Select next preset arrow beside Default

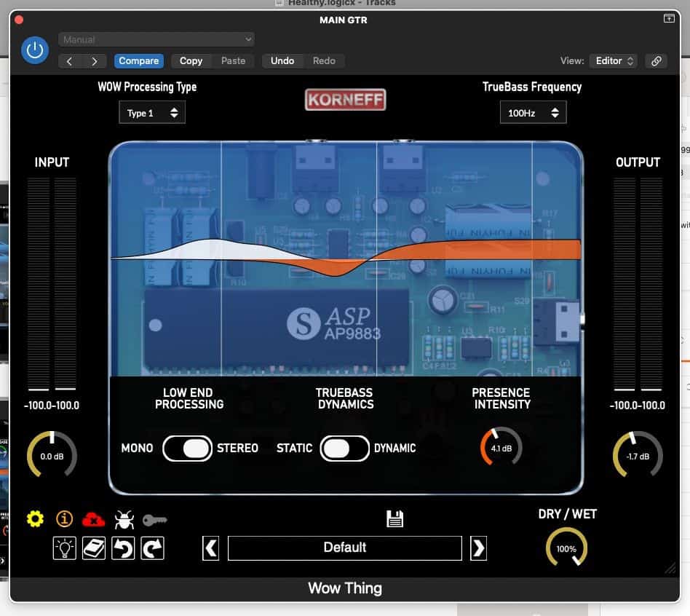pyautogui.click(x=479, y=548)
